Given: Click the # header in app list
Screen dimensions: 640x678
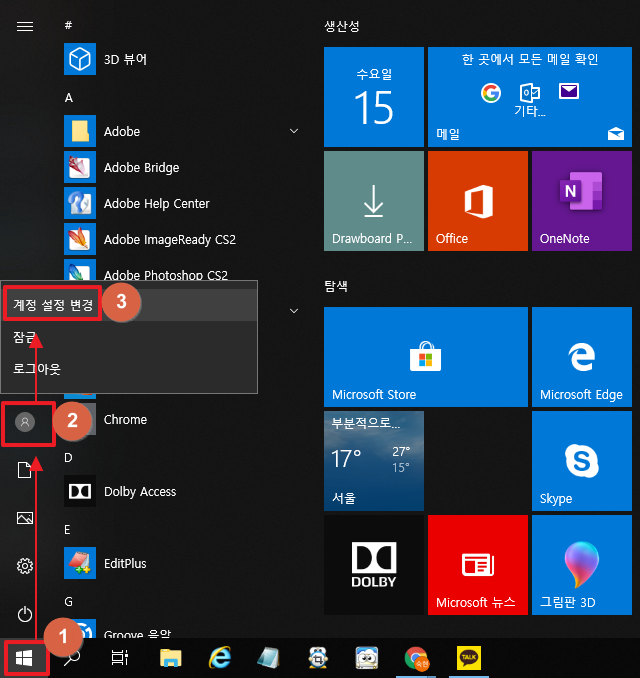Looking at the screenshot, I should (68, 26).
